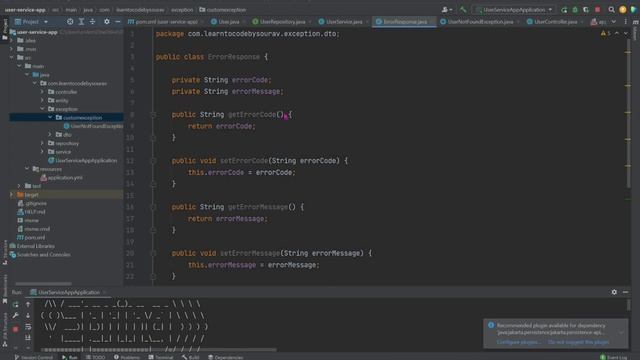Open the Event Log
Viewport: 640px width, 360px height.
coord(614,357)
